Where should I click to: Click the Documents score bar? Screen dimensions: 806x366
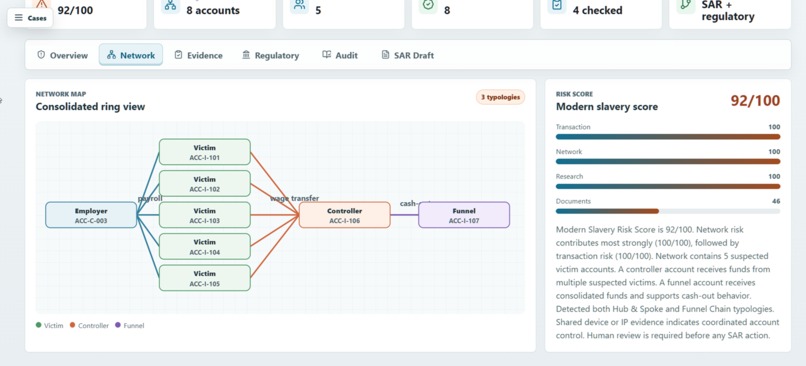tap(668, 211)
